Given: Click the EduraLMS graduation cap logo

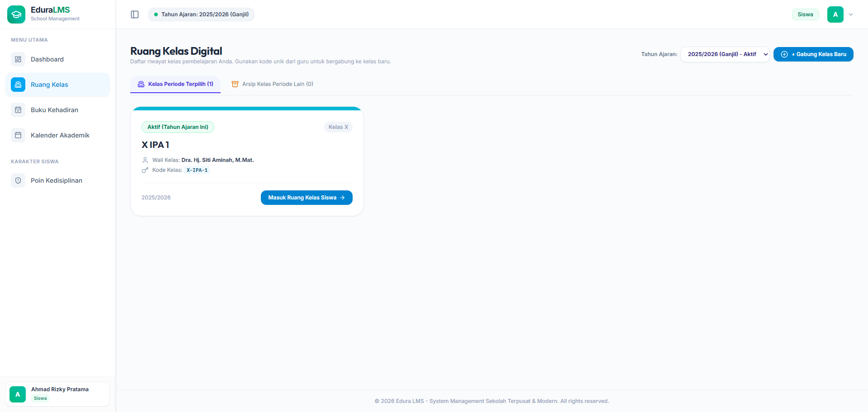Looking at the screenshot, I should point(16,14).
